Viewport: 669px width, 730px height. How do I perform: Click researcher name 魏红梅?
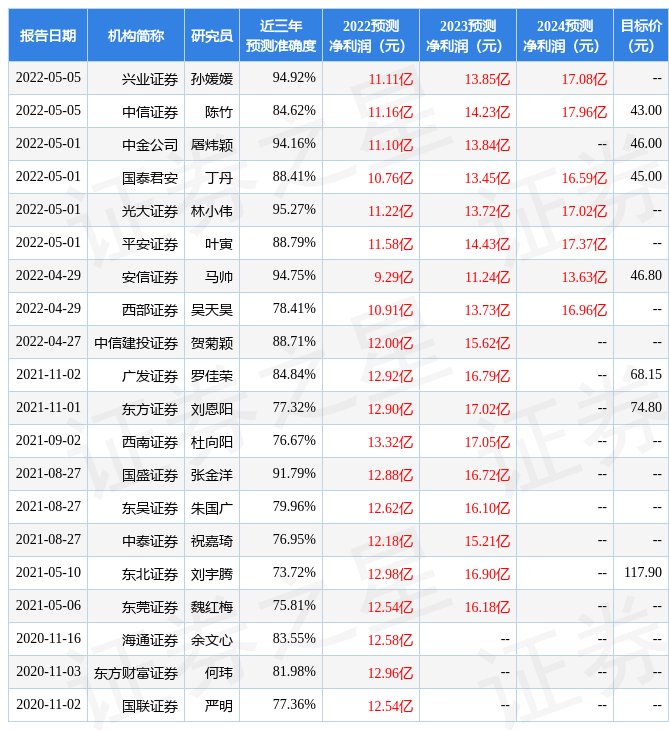pos(212,608)
